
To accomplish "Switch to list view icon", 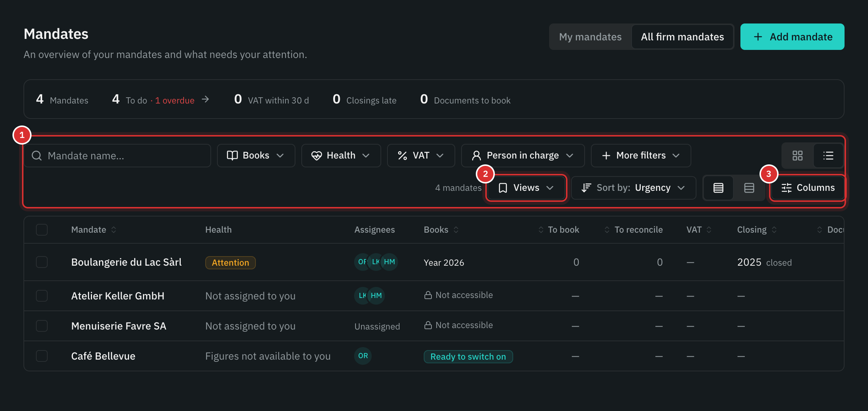I will click(x=828, y=156).
